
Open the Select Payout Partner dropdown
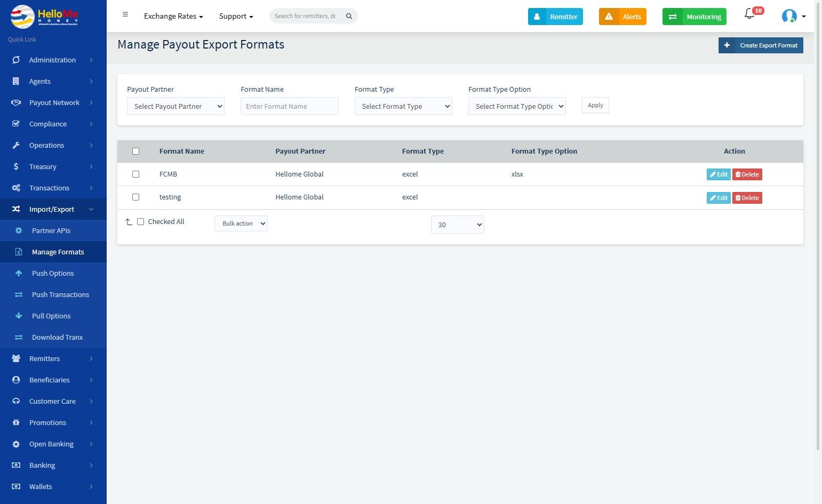pos(175,106)
